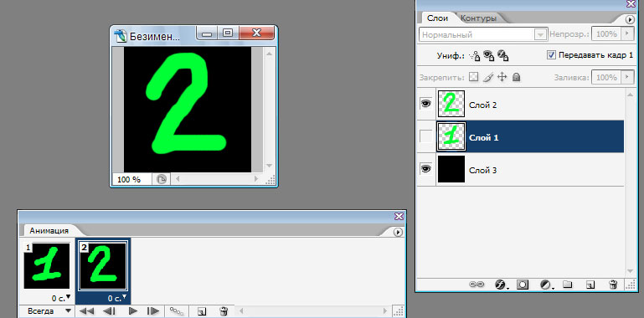The image size is (644, 318).
Task: Add a layer style effect
Action: [500, 285]
